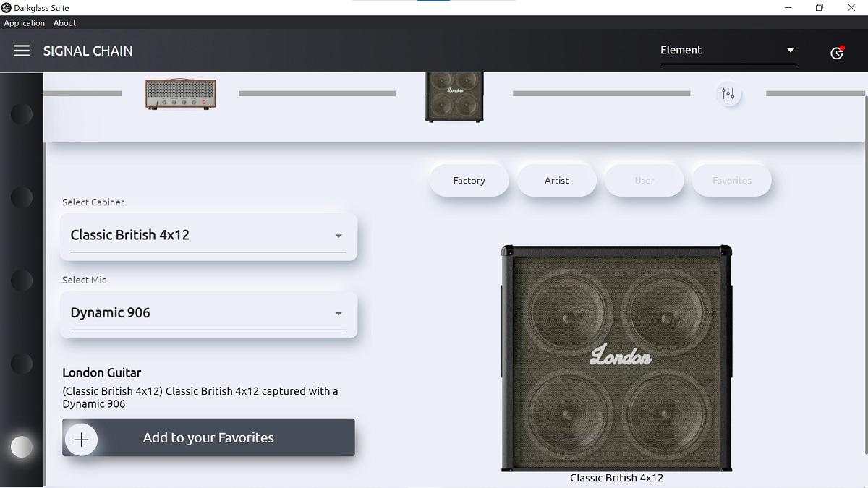Click the amp head in signal chain
Screen dimensions: 868x488
point(181,94)
